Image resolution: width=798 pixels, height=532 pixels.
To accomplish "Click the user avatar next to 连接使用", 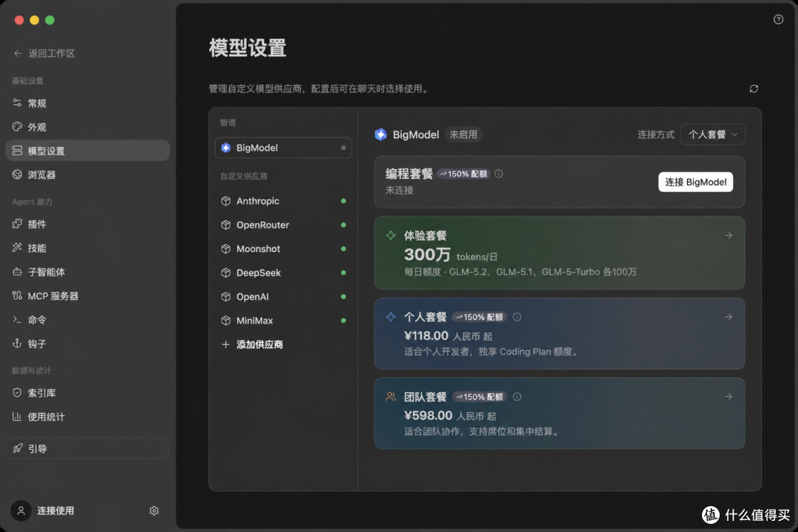I will coord(21,511).
